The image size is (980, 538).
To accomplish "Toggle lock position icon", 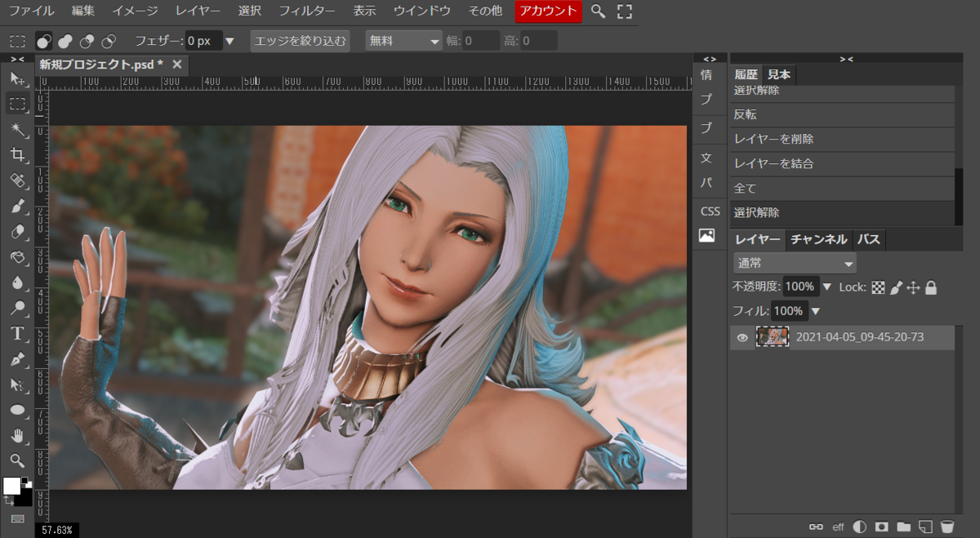I will click(x=913, y=287).
